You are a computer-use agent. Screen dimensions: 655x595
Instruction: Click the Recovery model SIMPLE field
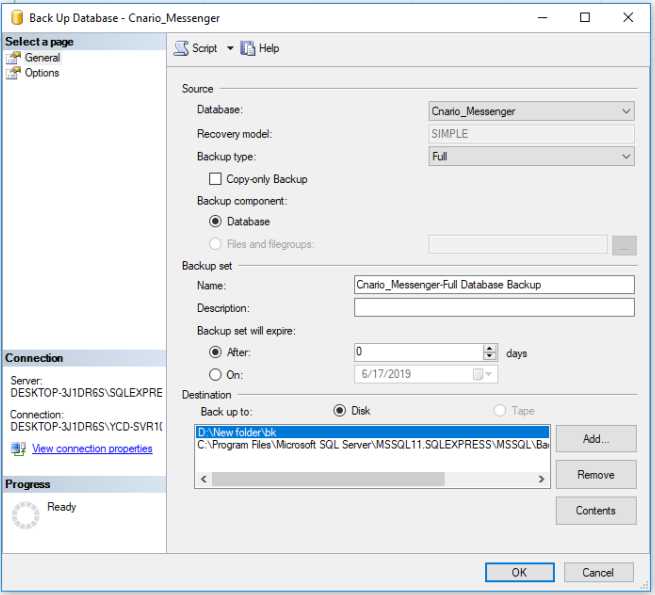(531, 134)
